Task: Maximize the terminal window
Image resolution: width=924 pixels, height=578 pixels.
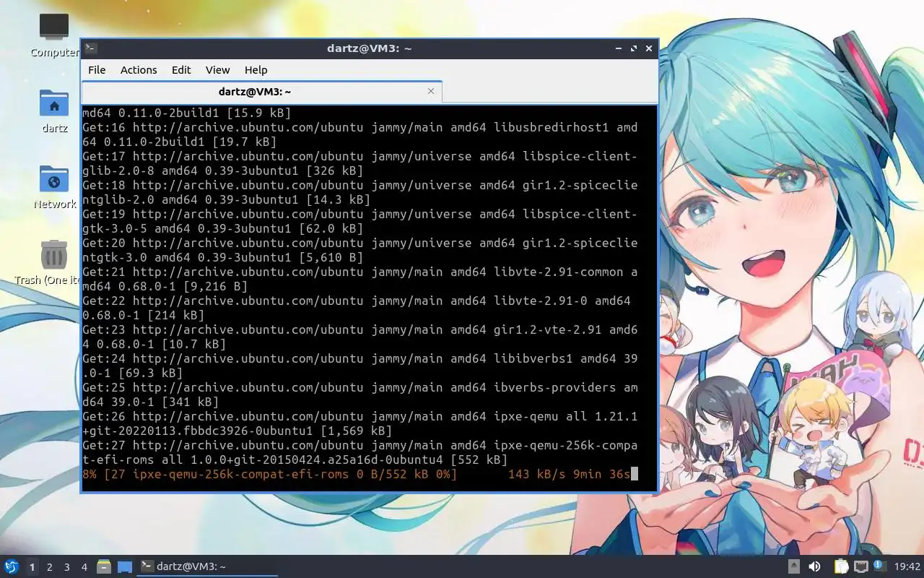Action: [634, 48]
